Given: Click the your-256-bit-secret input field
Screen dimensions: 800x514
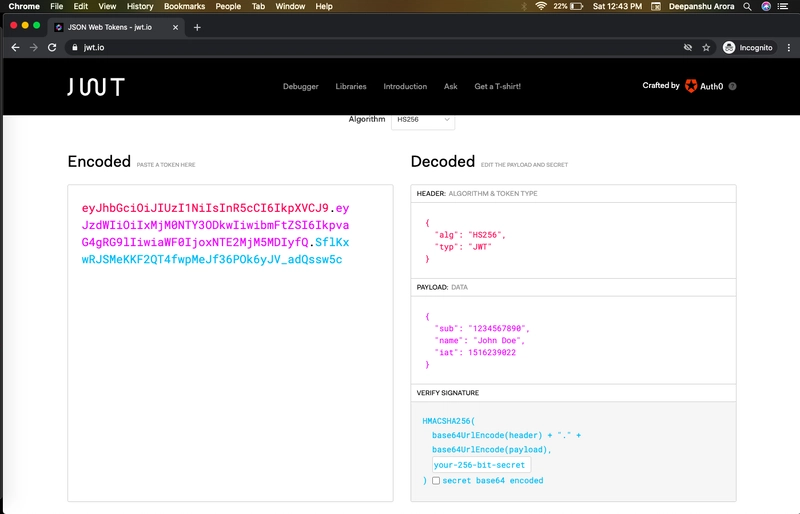Looking at the screenshot, I should point(481,465).
